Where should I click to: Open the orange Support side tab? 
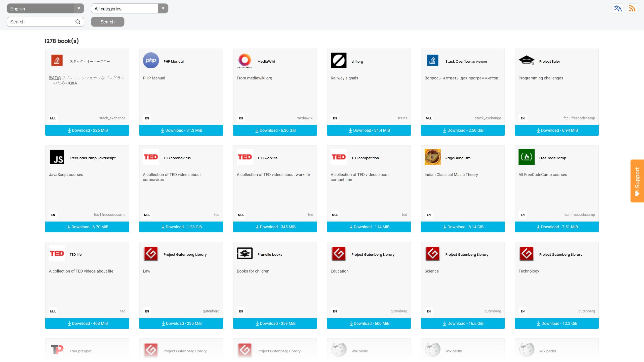[x=637, y=181]
